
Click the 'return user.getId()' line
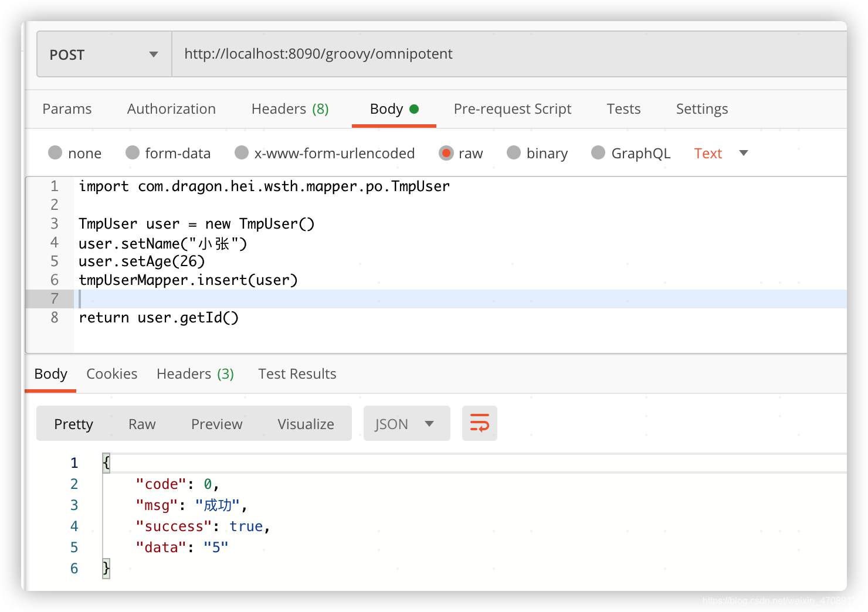(158, 318)
